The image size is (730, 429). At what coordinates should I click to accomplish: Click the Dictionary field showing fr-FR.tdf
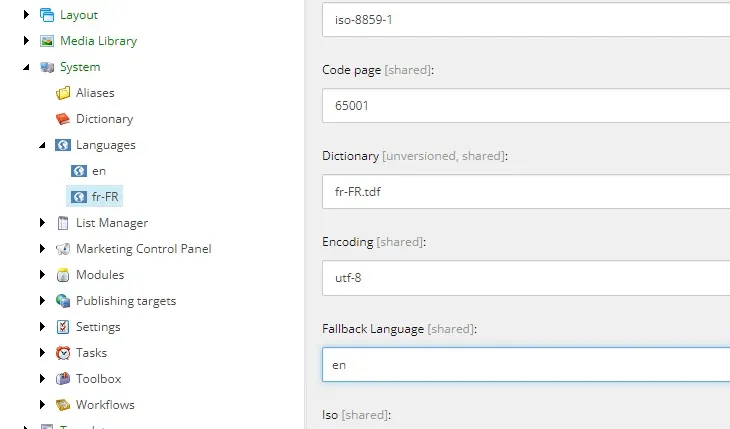[526, 192]
